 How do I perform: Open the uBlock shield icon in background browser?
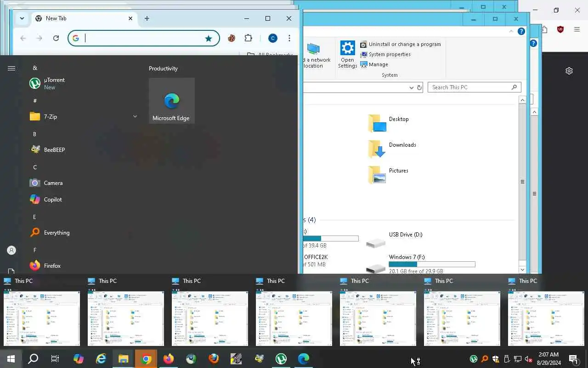click(x=560, y=29)
